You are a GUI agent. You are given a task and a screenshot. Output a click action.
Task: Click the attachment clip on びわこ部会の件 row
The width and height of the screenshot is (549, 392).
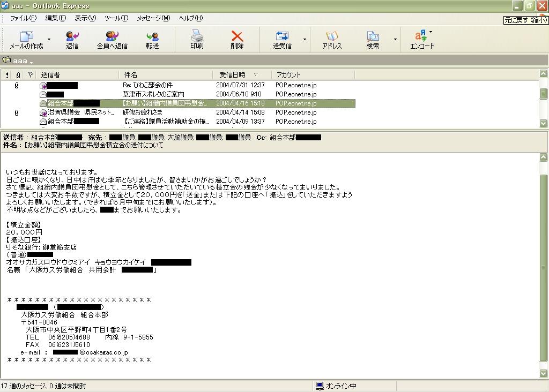click(17, 85)
